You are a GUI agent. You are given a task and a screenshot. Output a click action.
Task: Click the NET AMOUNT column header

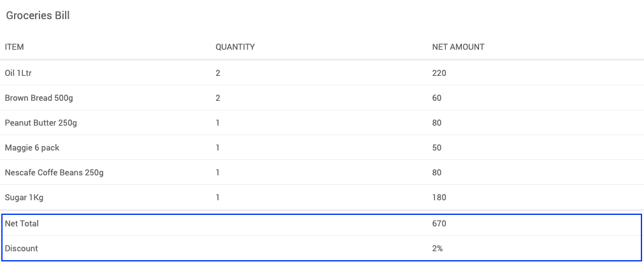click(458, 47)
